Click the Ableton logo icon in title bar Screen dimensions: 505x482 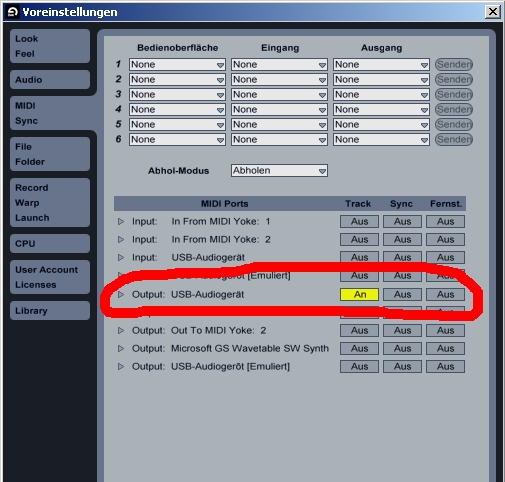pos(13,12)
